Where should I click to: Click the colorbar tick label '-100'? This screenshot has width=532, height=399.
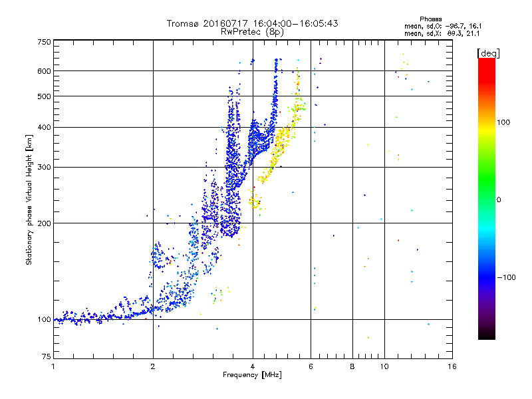[506, 277]
